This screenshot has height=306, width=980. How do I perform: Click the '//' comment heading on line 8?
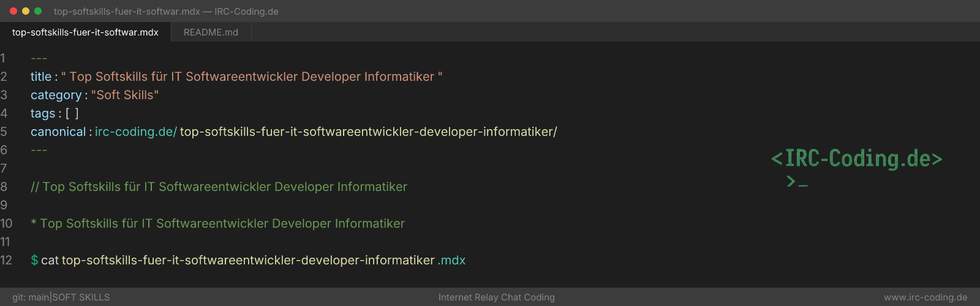point(219,187)
